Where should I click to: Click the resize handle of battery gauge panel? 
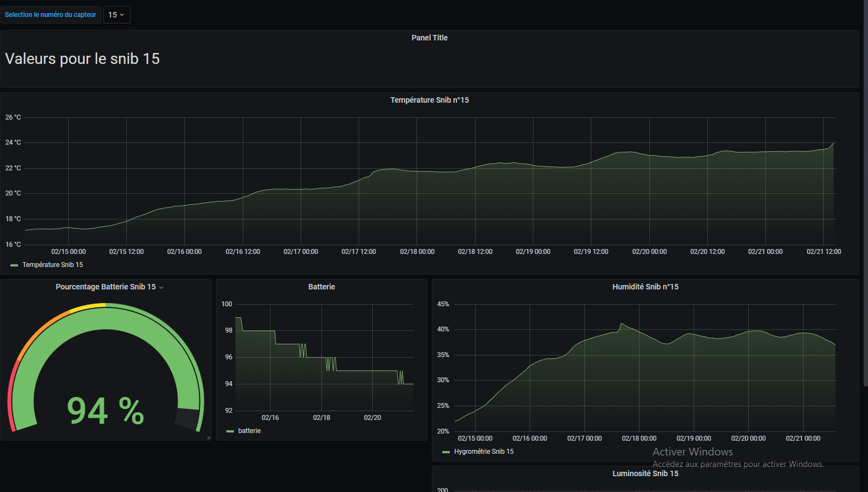click(x=208, y=437)
